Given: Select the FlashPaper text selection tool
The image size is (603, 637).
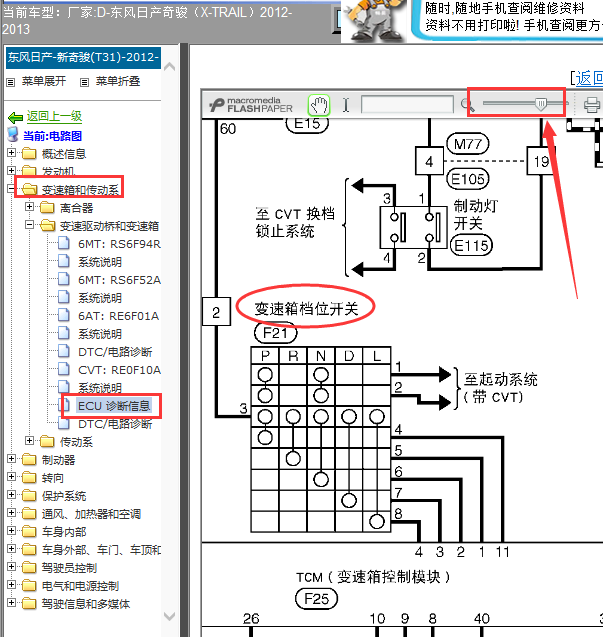Looking at the screenshot, I should pyautogui.click(x=346, y=105).
